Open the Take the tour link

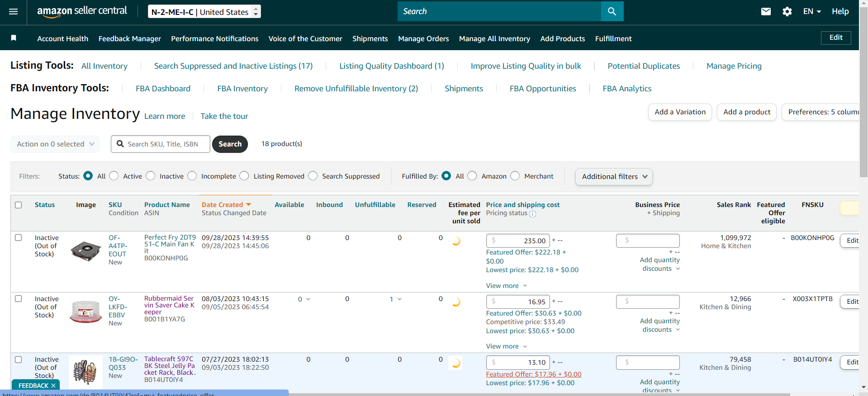pyautogui.click(x=224, y=116)
